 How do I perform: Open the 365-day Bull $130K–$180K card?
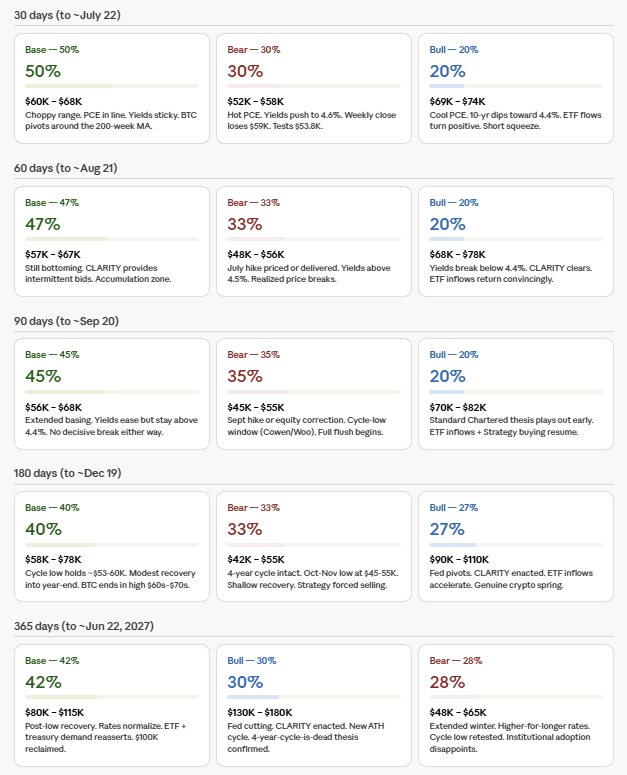(x=314, y=705)
